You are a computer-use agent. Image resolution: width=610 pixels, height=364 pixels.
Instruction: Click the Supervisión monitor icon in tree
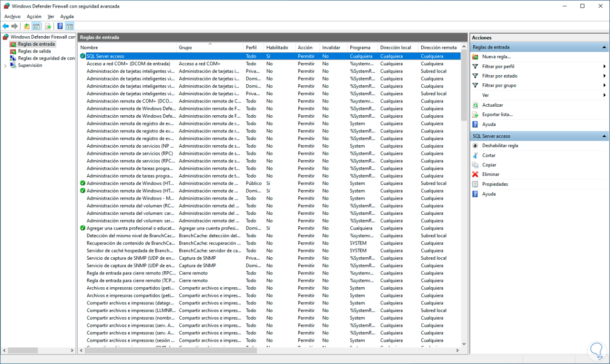13,65
